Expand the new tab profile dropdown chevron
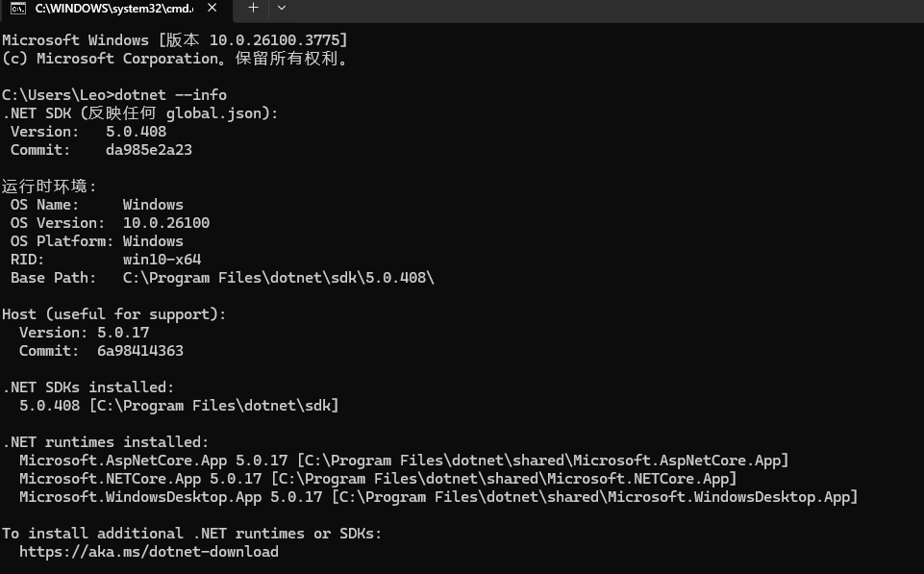The width and height of the screenshot is (924, 574). tap(281, 8)
